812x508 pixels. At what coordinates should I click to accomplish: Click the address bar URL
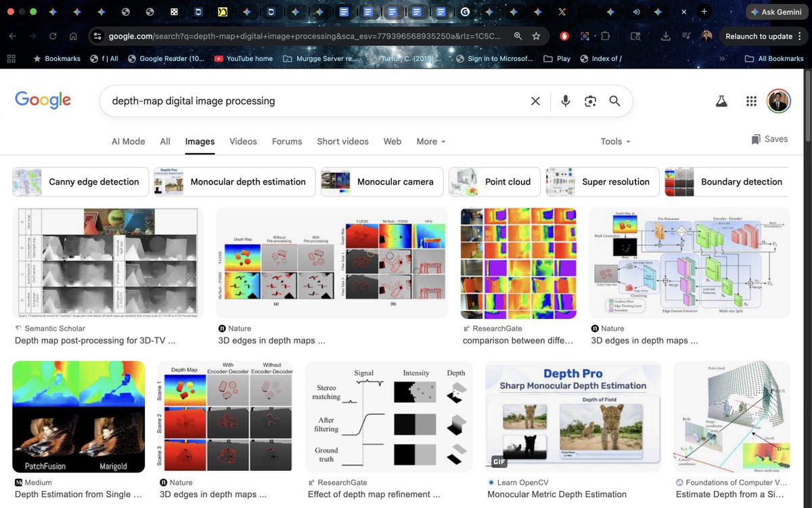point(304,36)
